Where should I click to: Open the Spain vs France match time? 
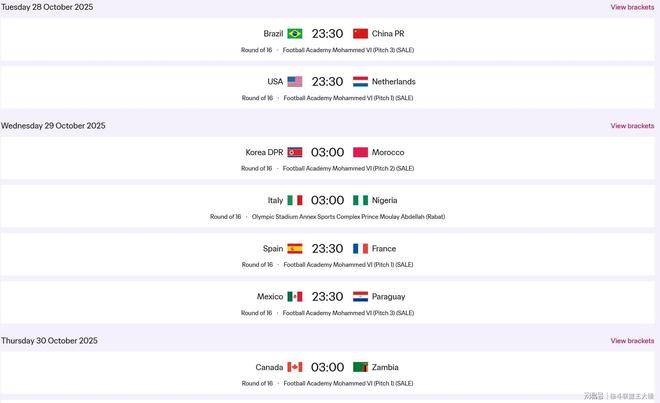point(327,248)
